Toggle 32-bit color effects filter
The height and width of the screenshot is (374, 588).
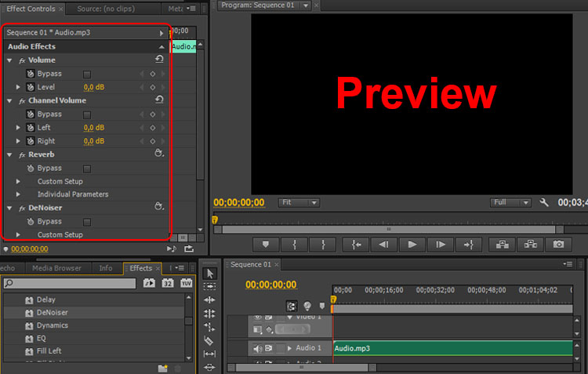pyautogui.click(x=168, y=283)
